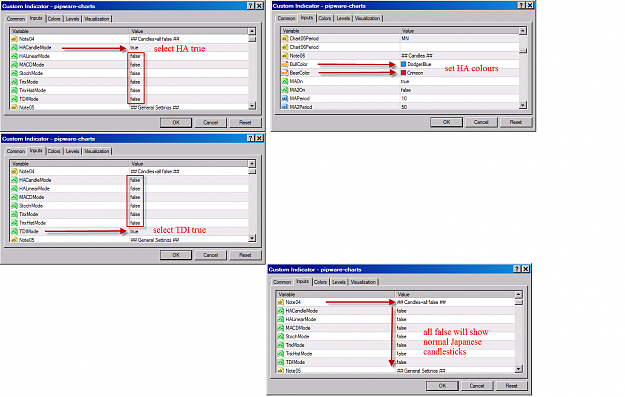Screen dimensions: 625x397
Task: Click the MA2On variable icon
Action: click(x=285, y=90)
